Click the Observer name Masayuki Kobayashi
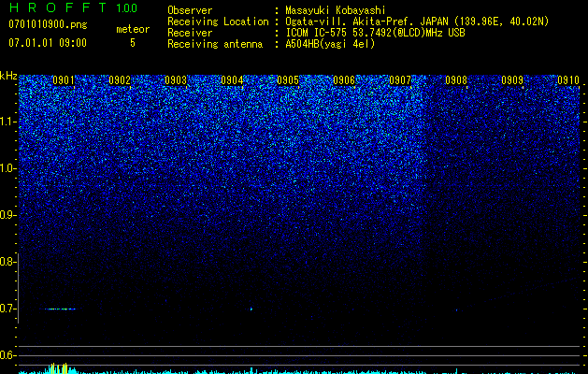The width and height of the screenshot is (588, 374). [x=336, y=10]
